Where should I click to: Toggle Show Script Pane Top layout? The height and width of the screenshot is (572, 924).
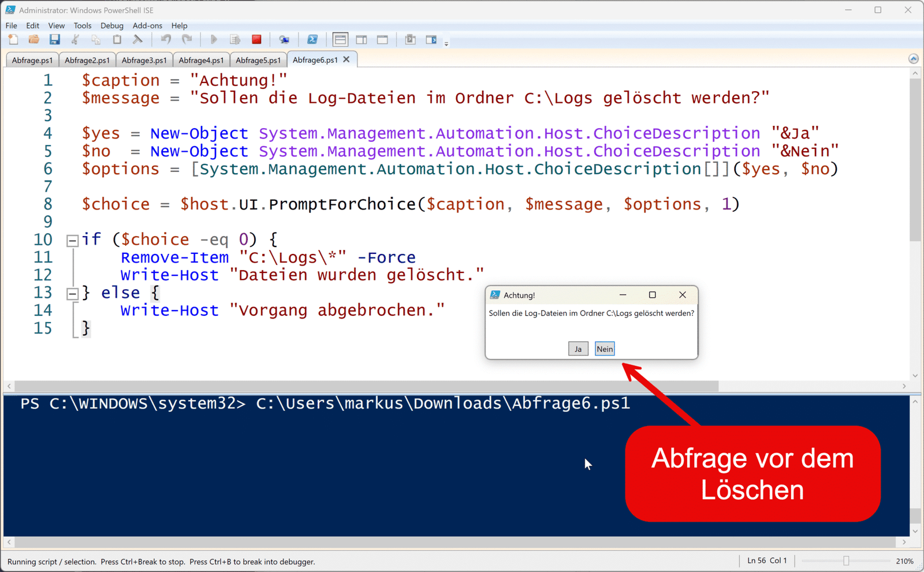pos(340,40)
